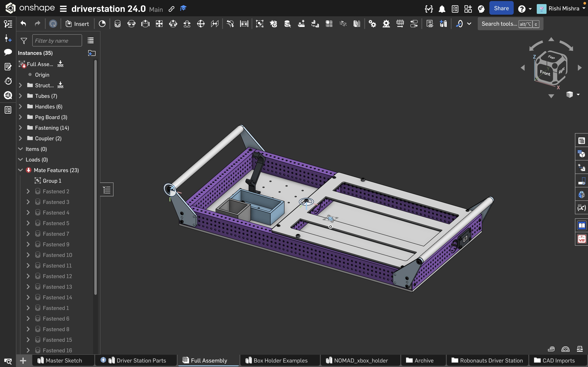Open the comments speech bubble panel
Screen dimensions: 588x367
8,52
